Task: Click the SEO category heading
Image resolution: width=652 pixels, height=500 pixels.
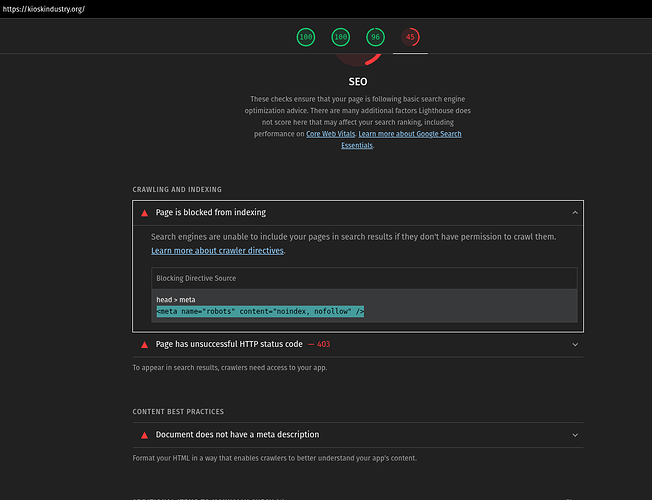Action: 358,82
